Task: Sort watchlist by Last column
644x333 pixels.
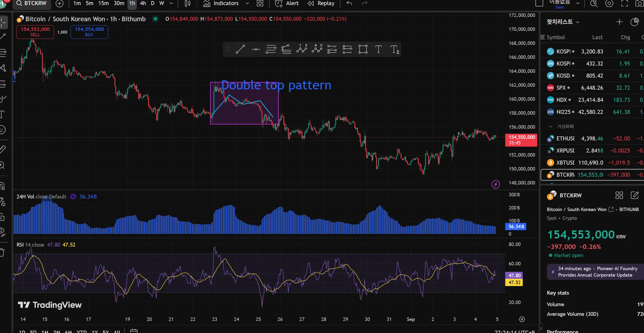Action: (597, 38)
